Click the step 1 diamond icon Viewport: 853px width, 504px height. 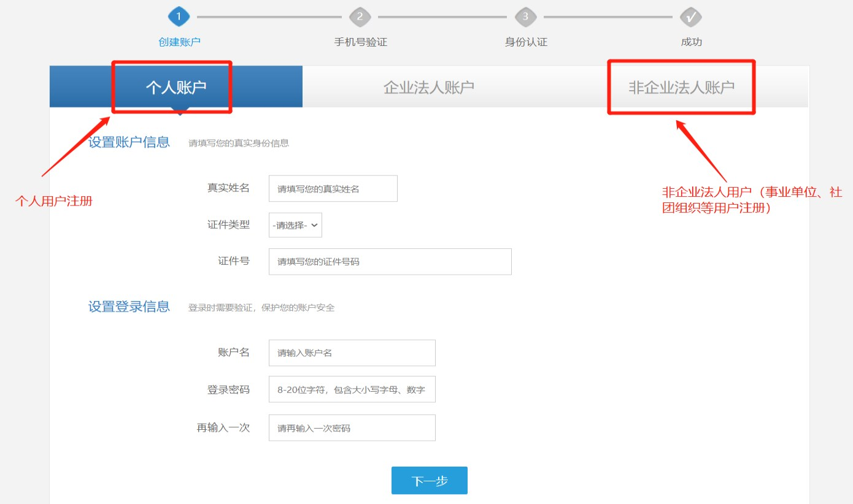tap(179, 17)
